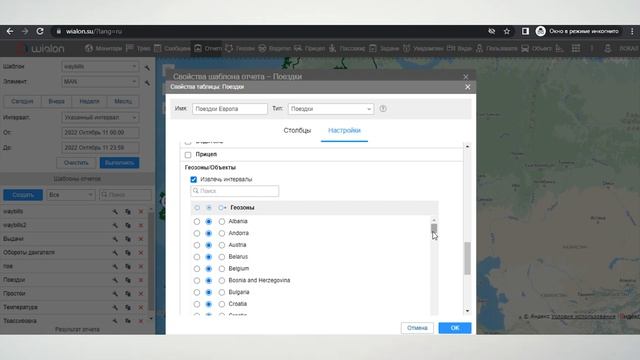
Task: Click the settings pane scrollbar thumb
Action: pyautogui.click(x=467, y=258)
